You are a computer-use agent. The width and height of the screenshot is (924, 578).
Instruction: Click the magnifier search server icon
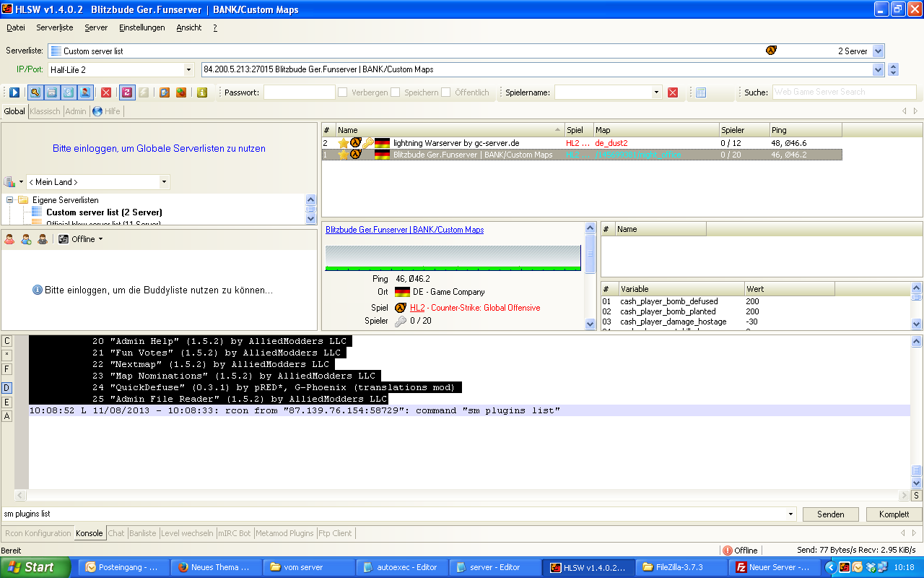point(35,92)
